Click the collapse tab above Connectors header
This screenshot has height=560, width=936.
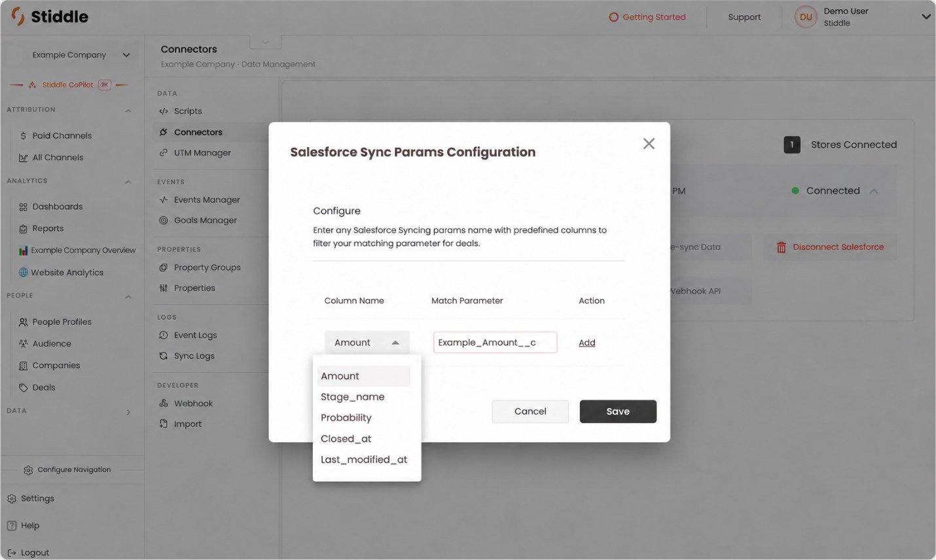[x=266, y=42]
